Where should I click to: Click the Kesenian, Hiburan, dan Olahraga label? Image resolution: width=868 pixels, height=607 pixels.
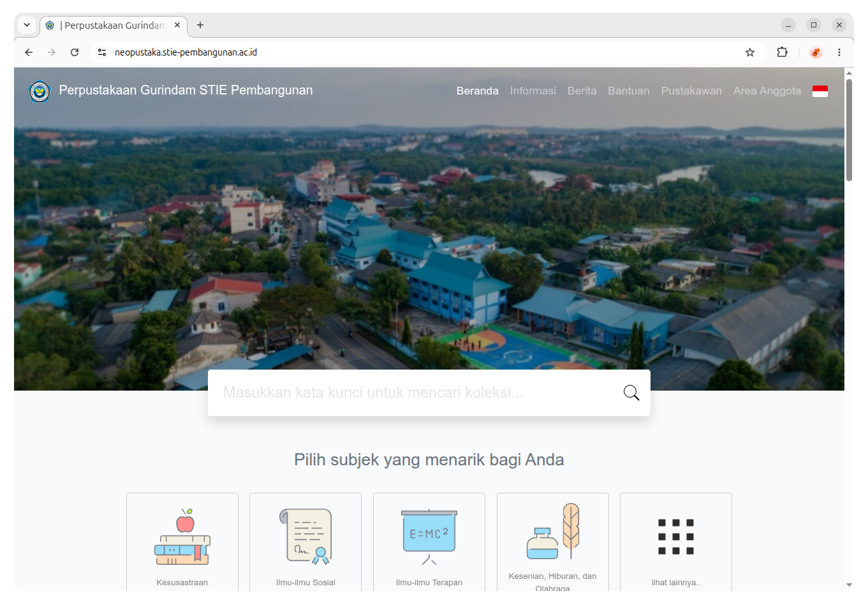coord(553,581)
